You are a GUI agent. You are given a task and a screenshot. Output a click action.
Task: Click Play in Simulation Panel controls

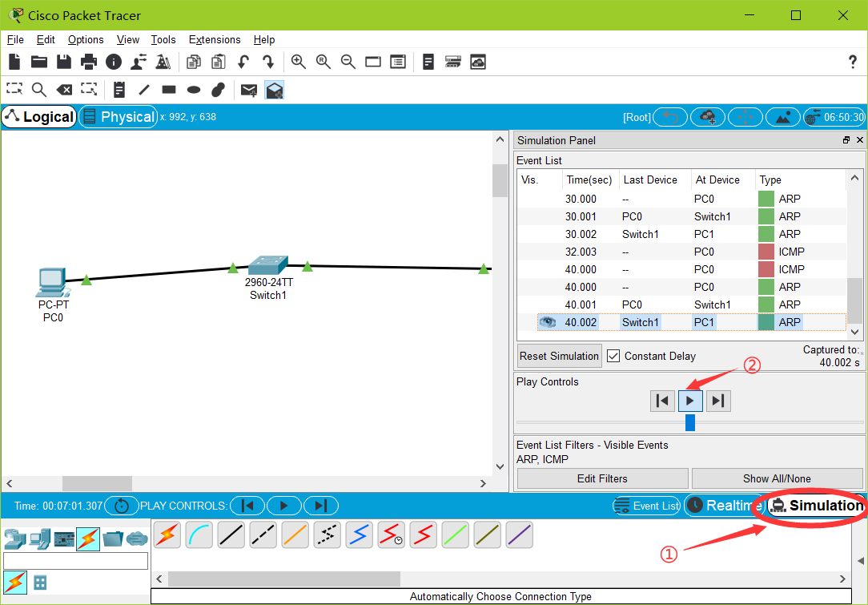[x=690, y=401]
